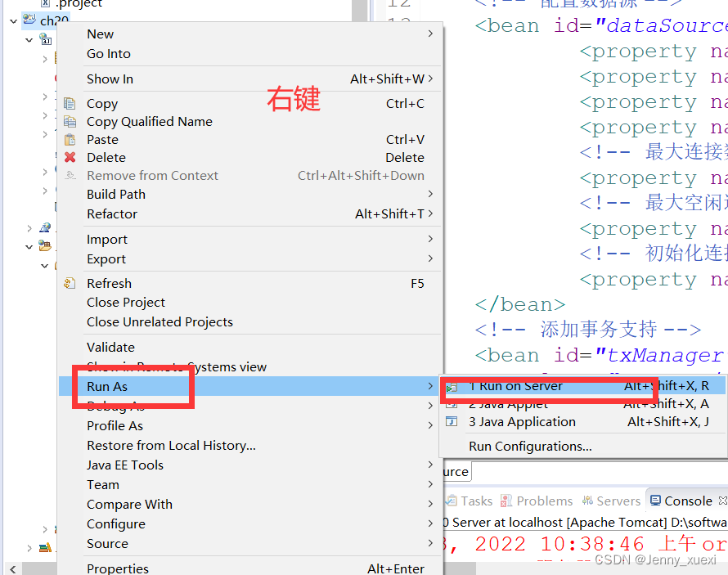The height and width of the screenshot is (575, 728).
Task: Open the Show In submenu
Action: [x=251, y=79]
